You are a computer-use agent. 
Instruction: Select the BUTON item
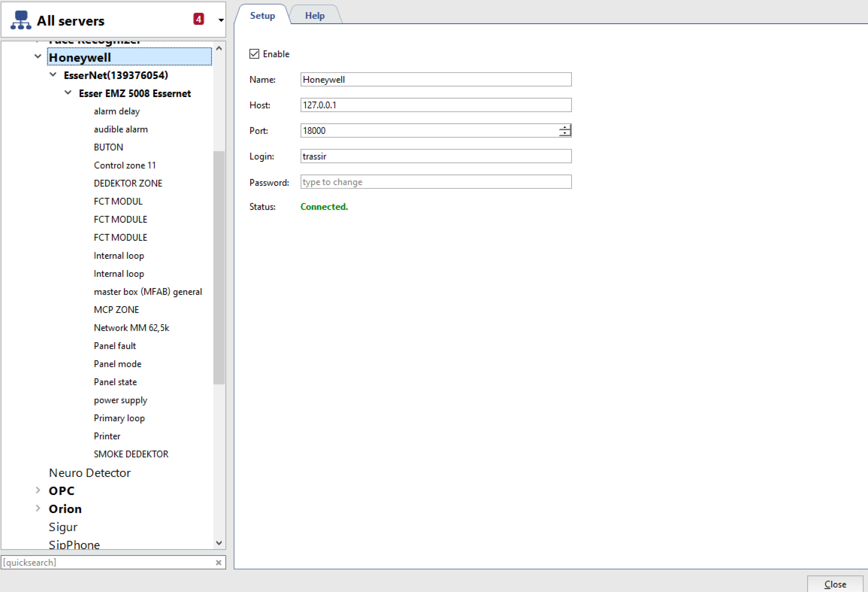point(108,147)
